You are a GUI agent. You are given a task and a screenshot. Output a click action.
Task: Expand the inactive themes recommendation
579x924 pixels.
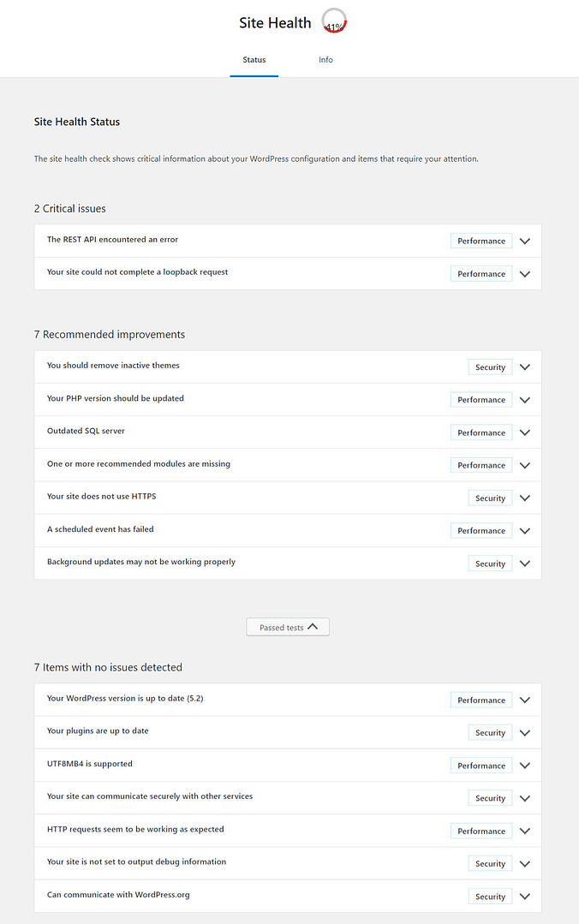click(x=524, y=367)
